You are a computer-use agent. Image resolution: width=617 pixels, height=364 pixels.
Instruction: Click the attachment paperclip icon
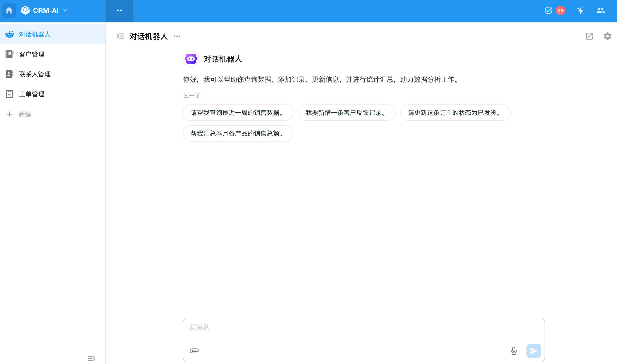coord(194,351)
